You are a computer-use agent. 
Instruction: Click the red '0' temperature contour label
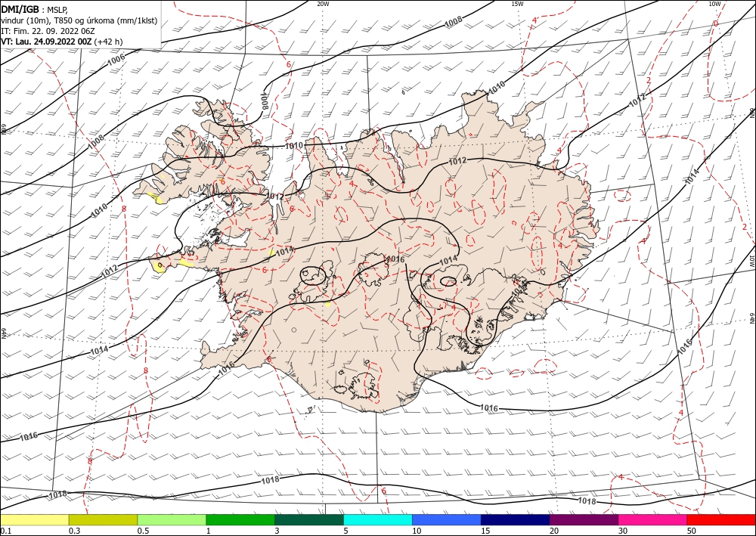coord(715,23)
